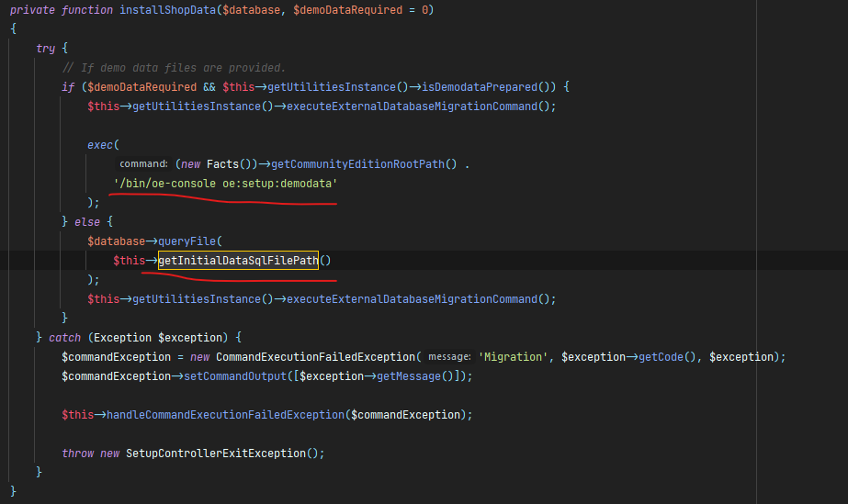Screen dimensions: 848x504
Task: Click the throw keyword
Action: (x=77, y=454)
